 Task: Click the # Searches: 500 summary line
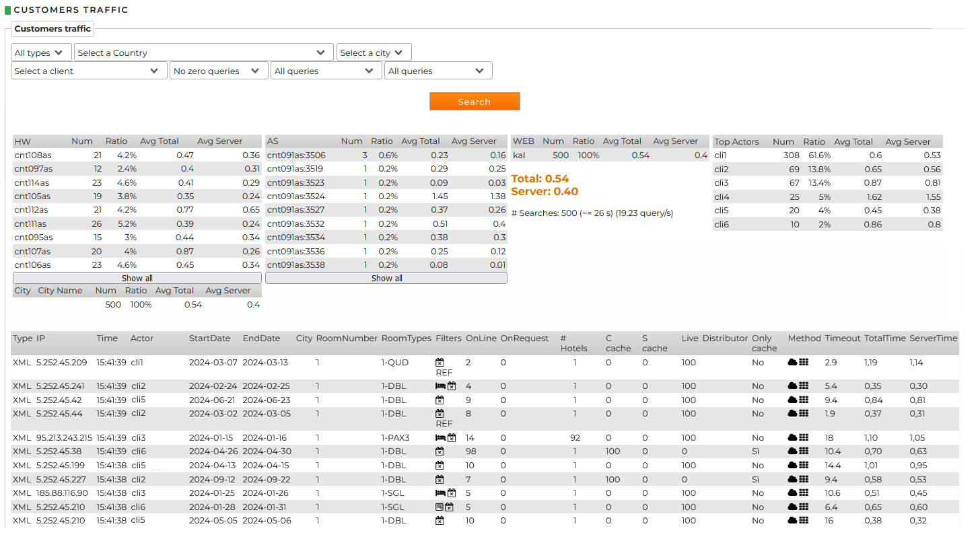[592, 213]
